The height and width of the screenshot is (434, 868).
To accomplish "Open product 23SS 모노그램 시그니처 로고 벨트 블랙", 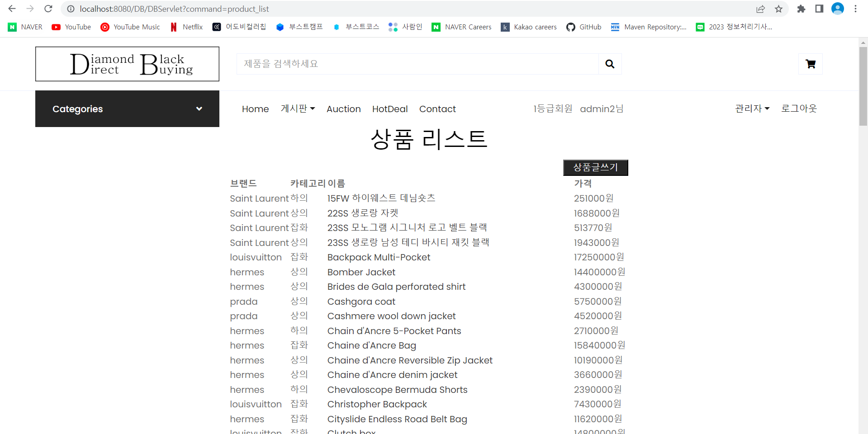I will (x=407, y=227).
